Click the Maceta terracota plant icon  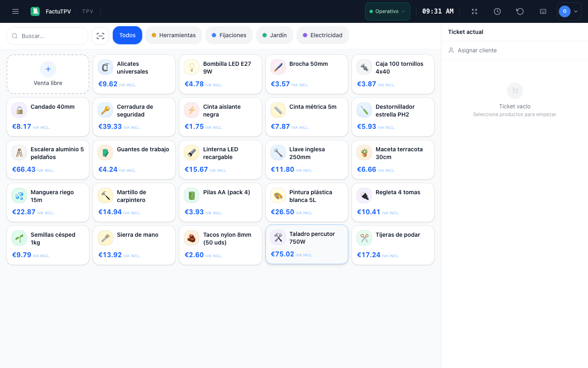pyautogui.click(x=364, y=153)
